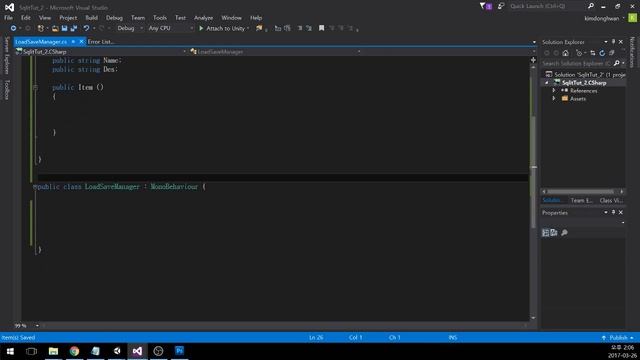
Task: Click the editor vertical scrollbar thumb
Action: 533,171
